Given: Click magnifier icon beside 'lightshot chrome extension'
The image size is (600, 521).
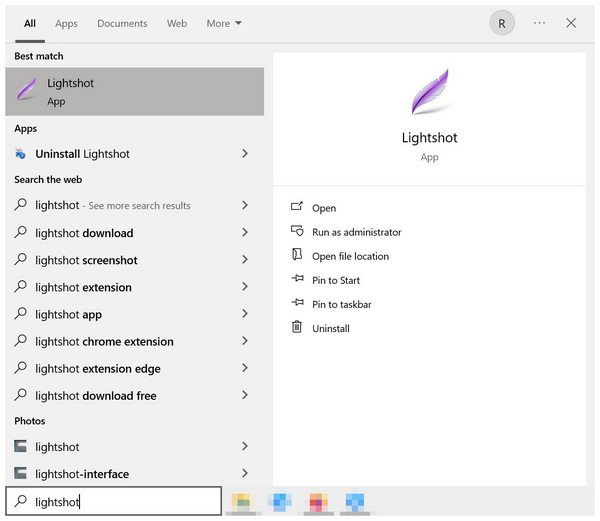Looking at the screenshot, I should (x=20, y=341).
